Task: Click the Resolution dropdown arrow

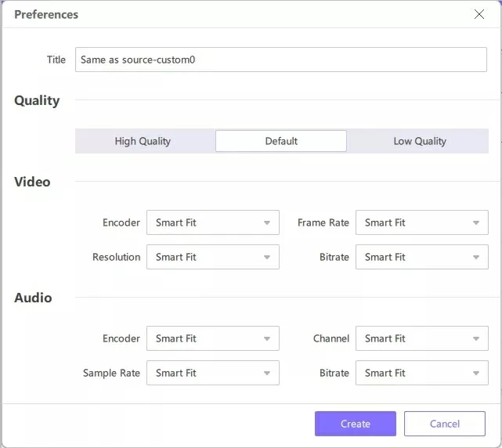Action: pyautogui.click(x=267, y=258)
